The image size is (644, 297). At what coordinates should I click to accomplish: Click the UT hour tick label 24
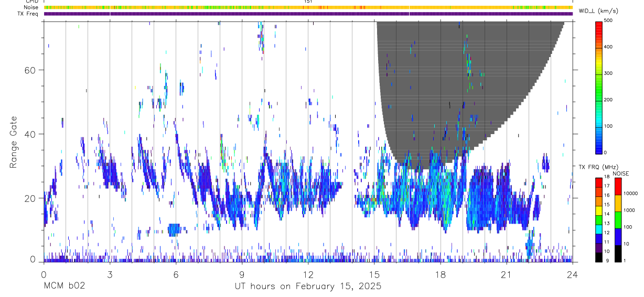click(573, 274)
